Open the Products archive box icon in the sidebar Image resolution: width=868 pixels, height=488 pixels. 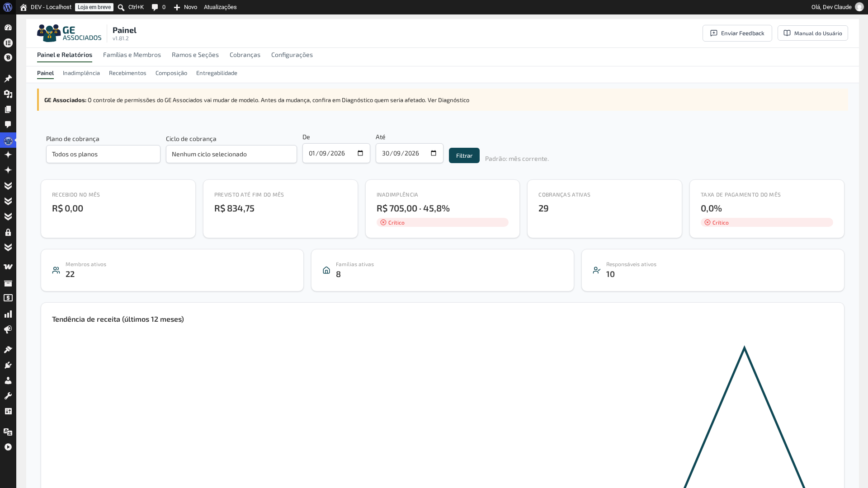8,283
